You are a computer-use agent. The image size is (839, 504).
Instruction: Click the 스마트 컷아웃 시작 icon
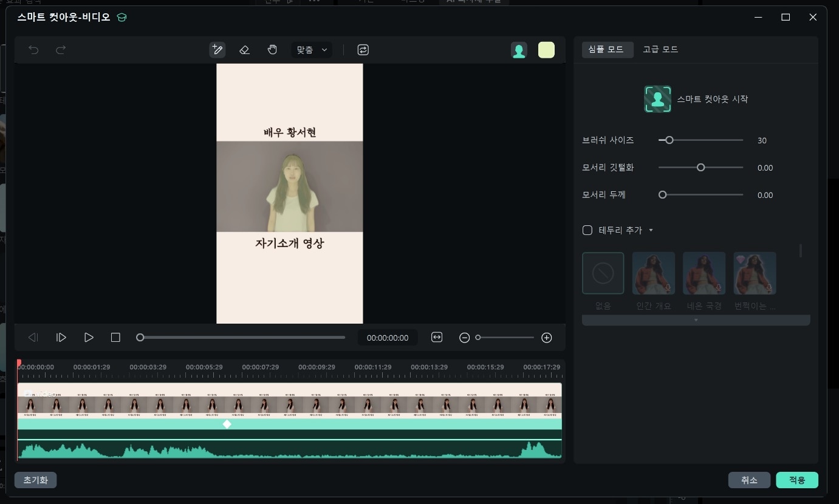point(657,98)
